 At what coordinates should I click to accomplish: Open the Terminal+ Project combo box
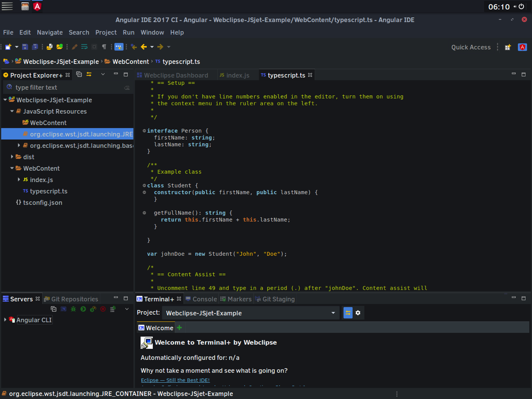(x=250, y=313)
